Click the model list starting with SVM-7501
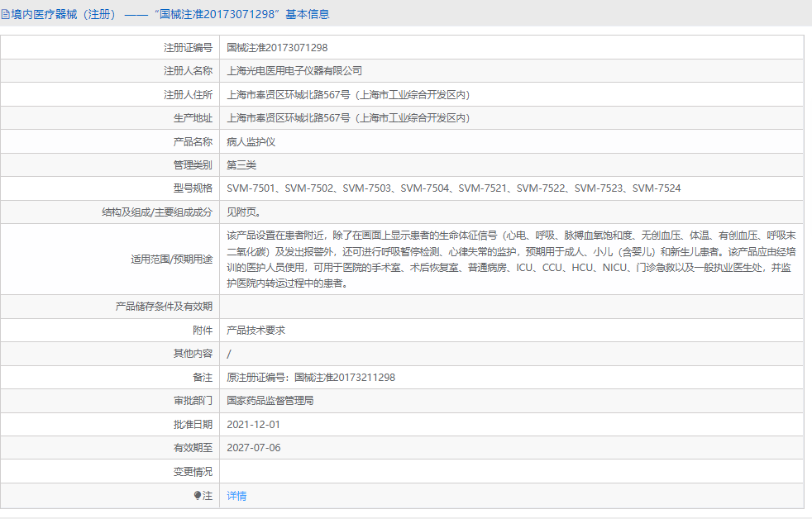Viewport: 812px width, 519px height. click(x=454, y=188)
